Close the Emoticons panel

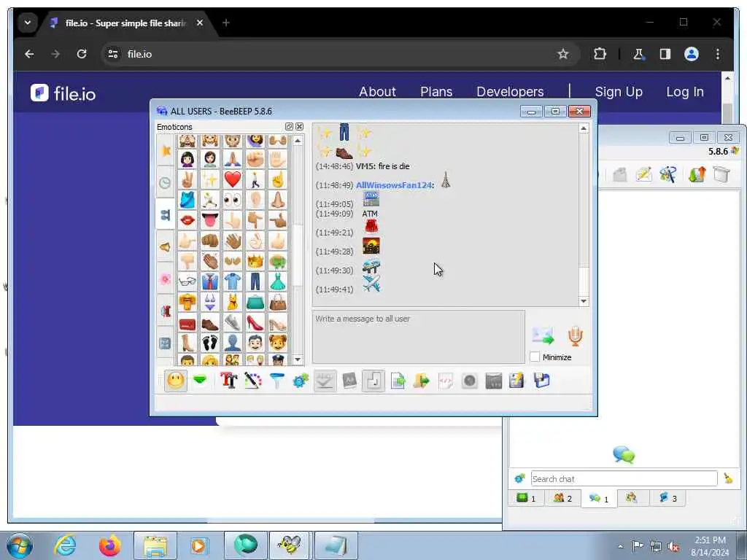pyautogui.click(x=299, y=127)
